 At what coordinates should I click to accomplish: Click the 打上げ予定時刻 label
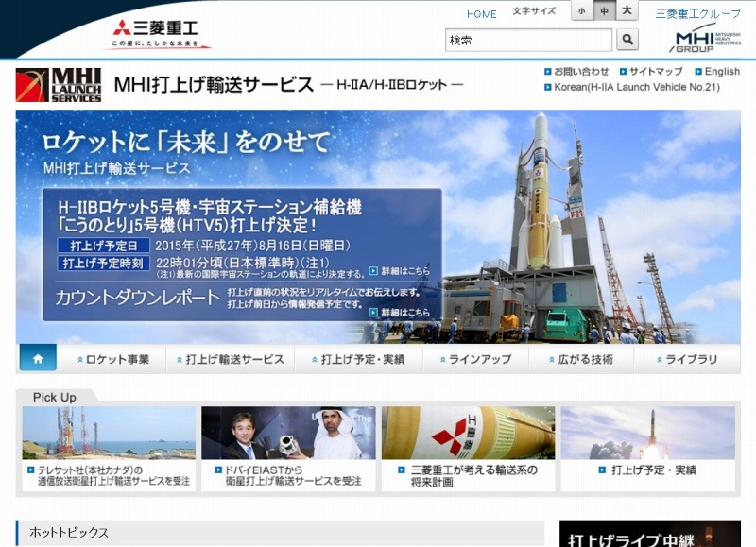(x=104, y=264)
